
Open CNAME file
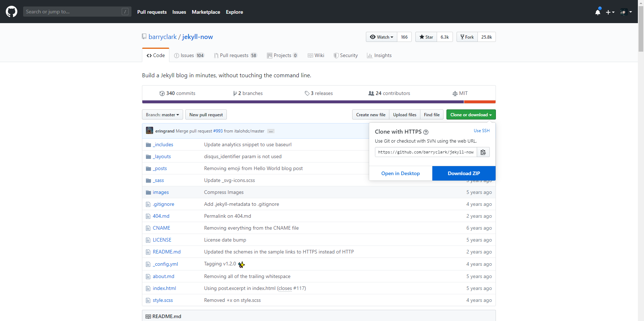coord(161,228)
